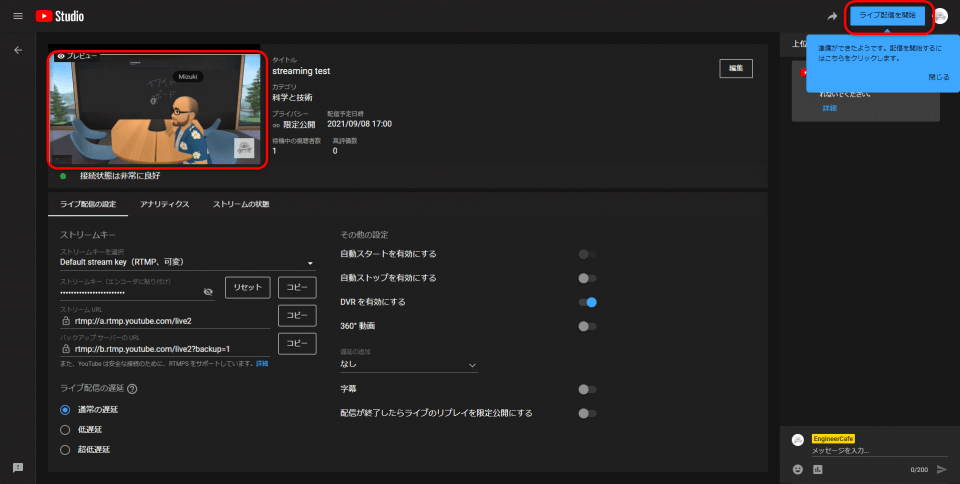Screen dimensions: 960x484
Task: Click the poll icon in chat
Action: (817, 469)
